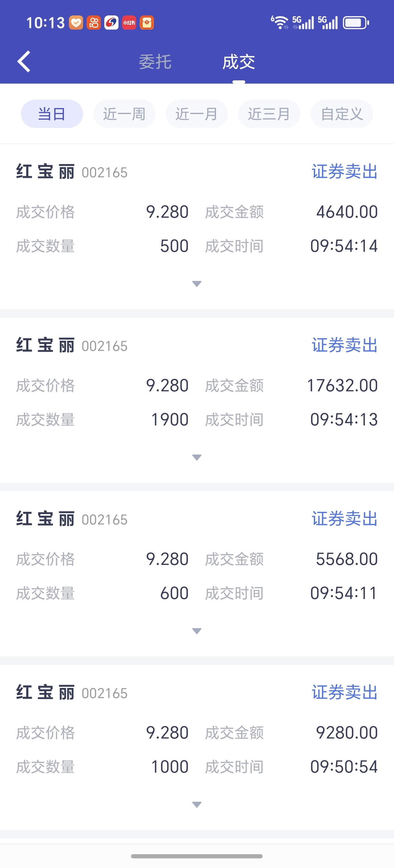Tap the Wi-Fi status icon
This screenshot has width=394, height=868.
280,23
